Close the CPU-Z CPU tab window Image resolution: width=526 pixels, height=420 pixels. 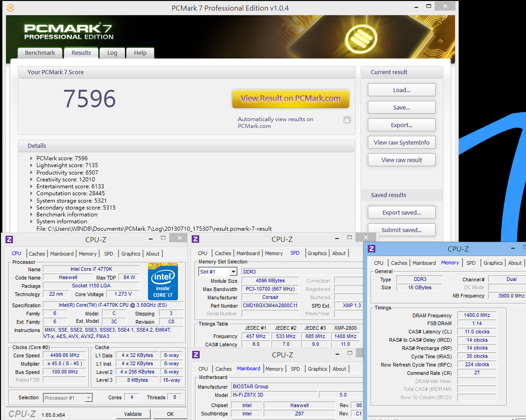[180, 238]
